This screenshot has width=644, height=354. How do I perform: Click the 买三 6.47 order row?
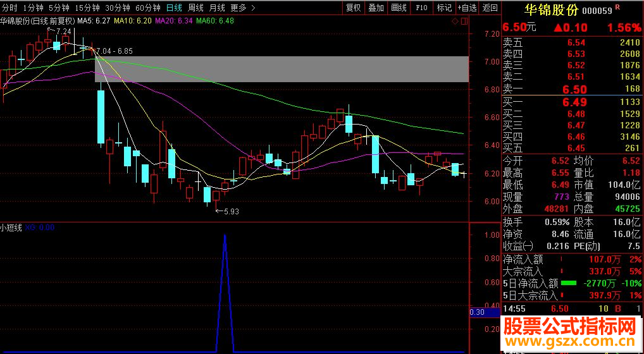[x=572, y=125]
